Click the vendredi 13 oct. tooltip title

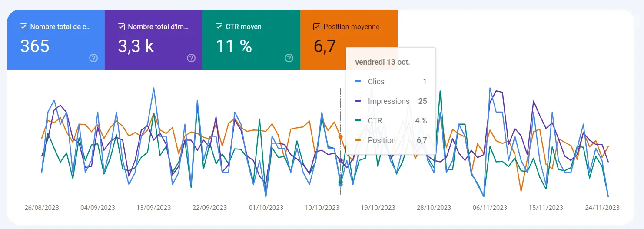point(382,62)
